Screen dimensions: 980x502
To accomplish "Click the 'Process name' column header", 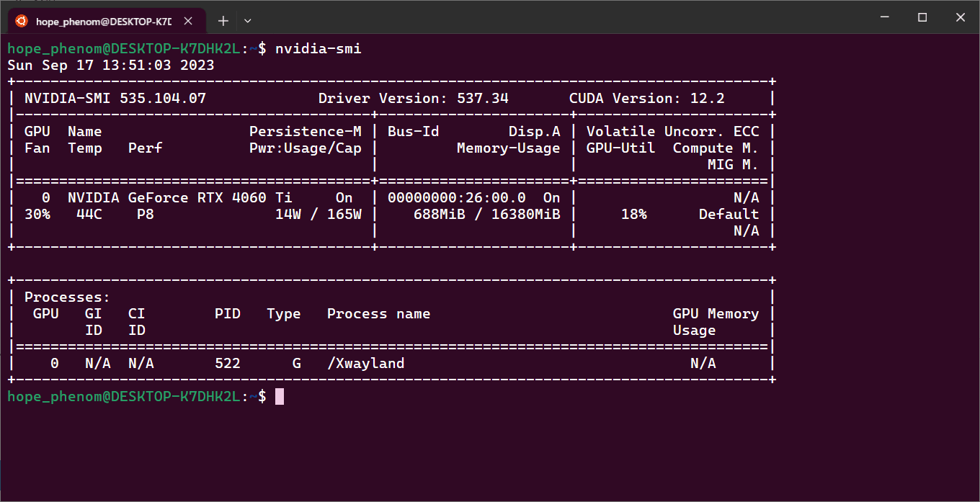I will [x=379, y=314].
